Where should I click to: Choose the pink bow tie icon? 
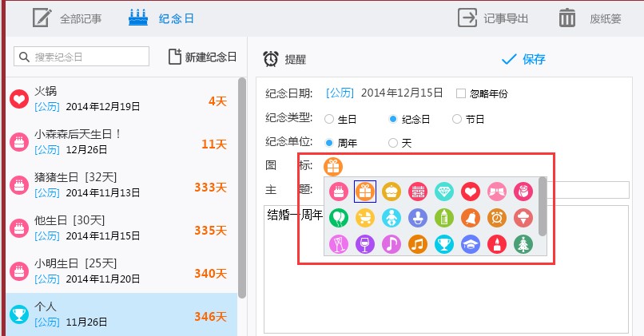coord(496,192)
